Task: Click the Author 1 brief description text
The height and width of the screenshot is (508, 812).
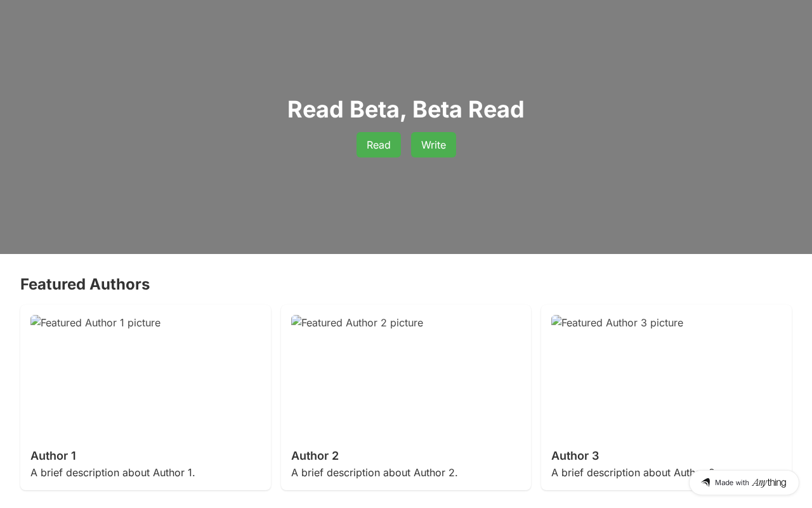Action: (x=113, y=472)
